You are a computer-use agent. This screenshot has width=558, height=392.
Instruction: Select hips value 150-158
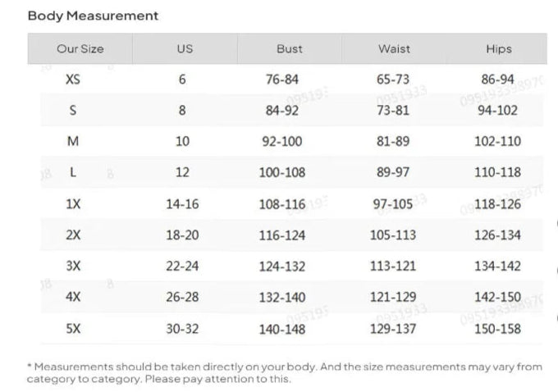coord(497,329)
